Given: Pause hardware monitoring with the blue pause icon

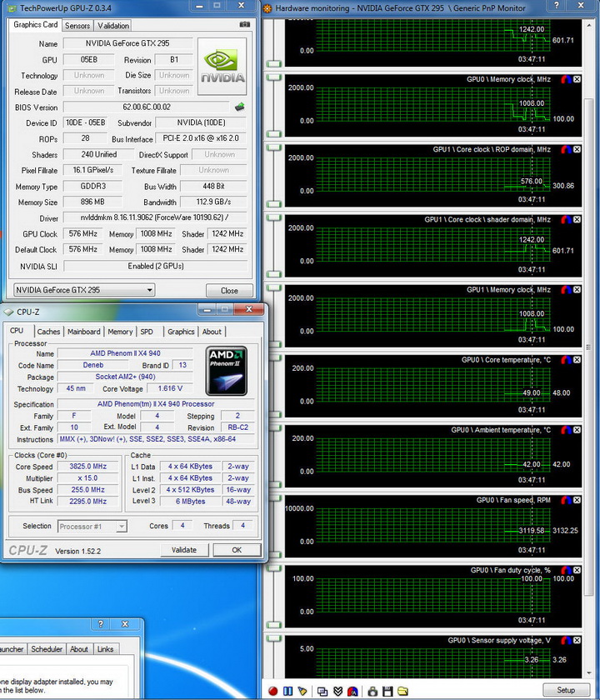Looking at the screenshot, I should point(288,691).
